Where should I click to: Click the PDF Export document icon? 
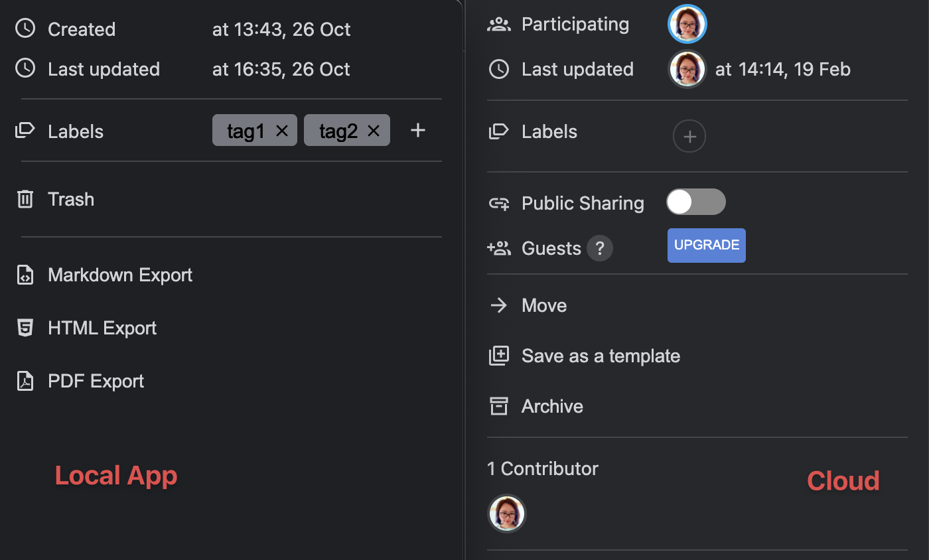point(25,381)
